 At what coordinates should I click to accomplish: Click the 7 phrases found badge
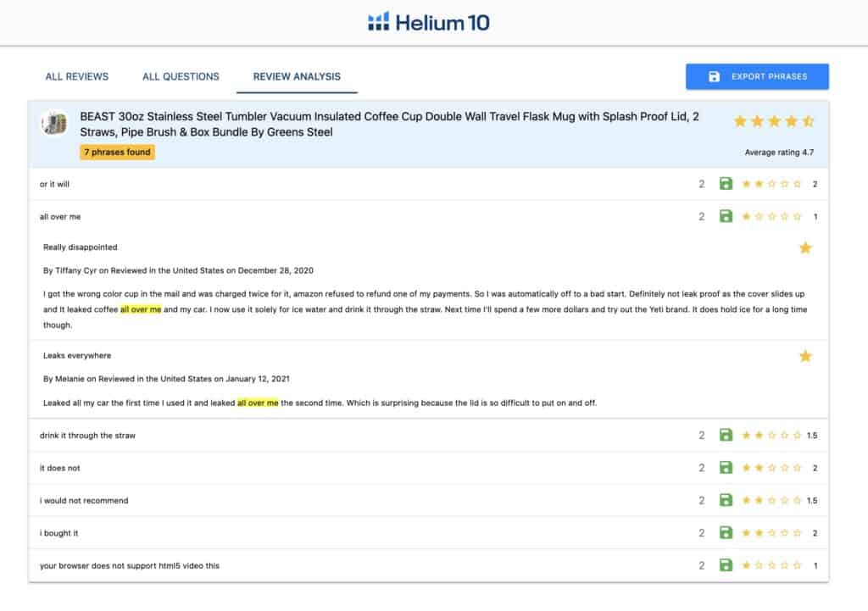point(117,153)
